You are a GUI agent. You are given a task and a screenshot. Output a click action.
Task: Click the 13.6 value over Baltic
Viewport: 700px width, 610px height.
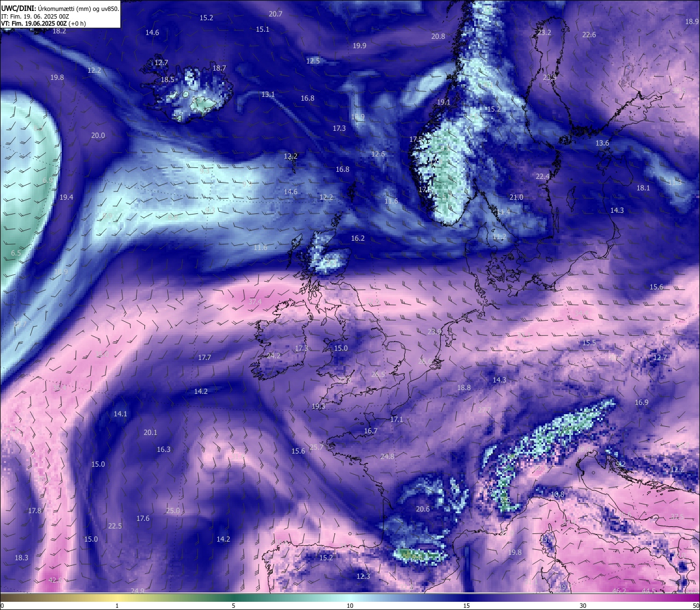coord(602,143)
